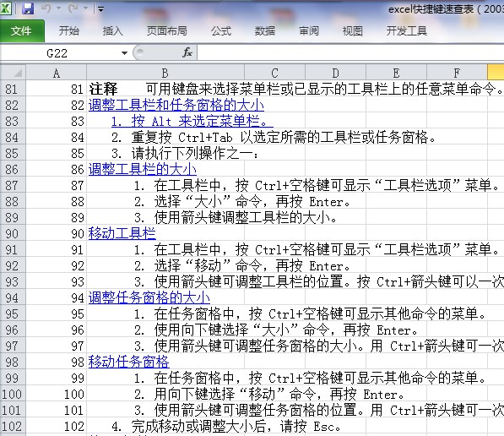Open the 调整工具栏和任务窗格的大小 link
Viewport: 504px width, 436px height.
coord(176,106)
